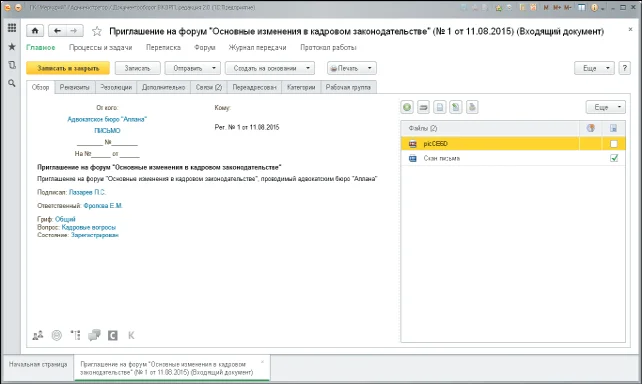Open Создать на основании dropdown
This screenshot has width=642, height=384.
(x=270, y=68)
